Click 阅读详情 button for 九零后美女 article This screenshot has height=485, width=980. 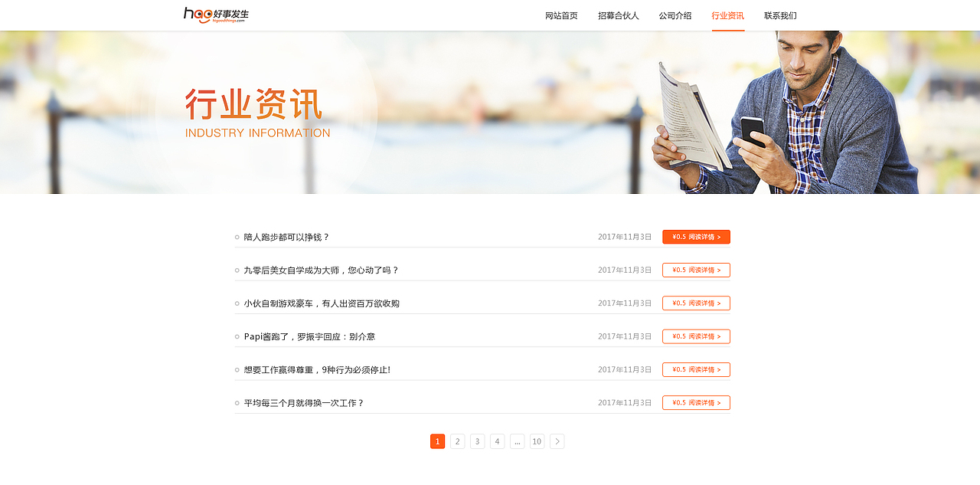[696, 270]
